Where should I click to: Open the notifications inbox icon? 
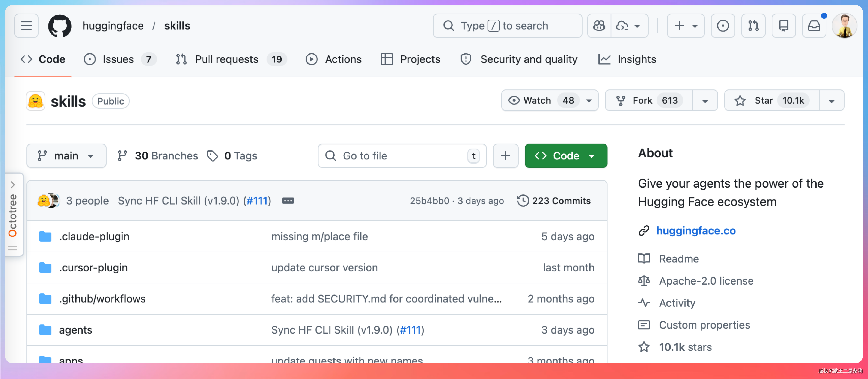(814, 26)
